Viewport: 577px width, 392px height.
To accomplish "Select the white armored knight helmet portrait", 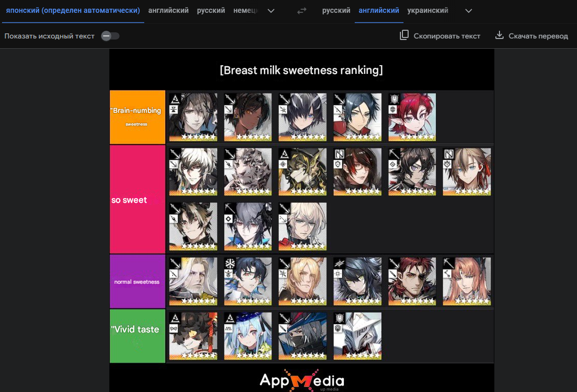I will [357, 336].
